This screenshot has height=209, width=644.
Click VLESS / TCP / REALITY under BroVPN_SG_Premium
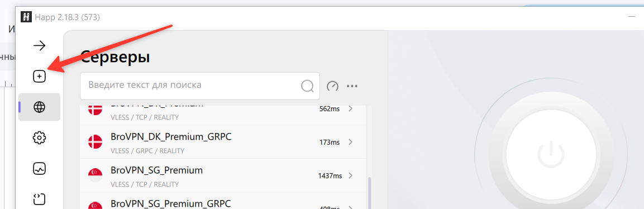145,184
